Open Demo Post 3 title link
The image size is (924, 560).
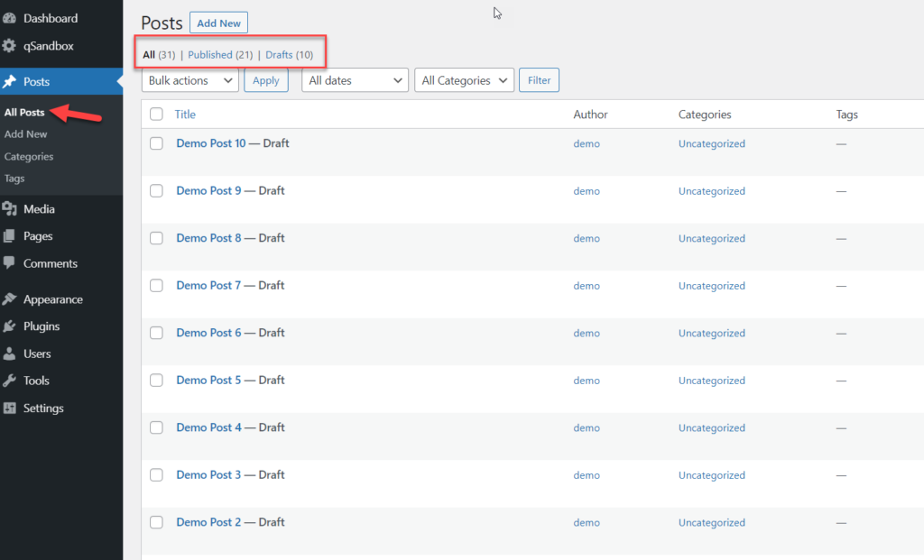(x=208, y=474)
